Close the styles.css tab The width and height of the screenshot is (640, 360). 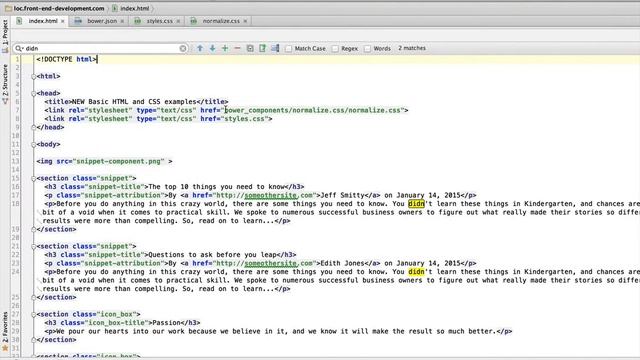[178, 21]
